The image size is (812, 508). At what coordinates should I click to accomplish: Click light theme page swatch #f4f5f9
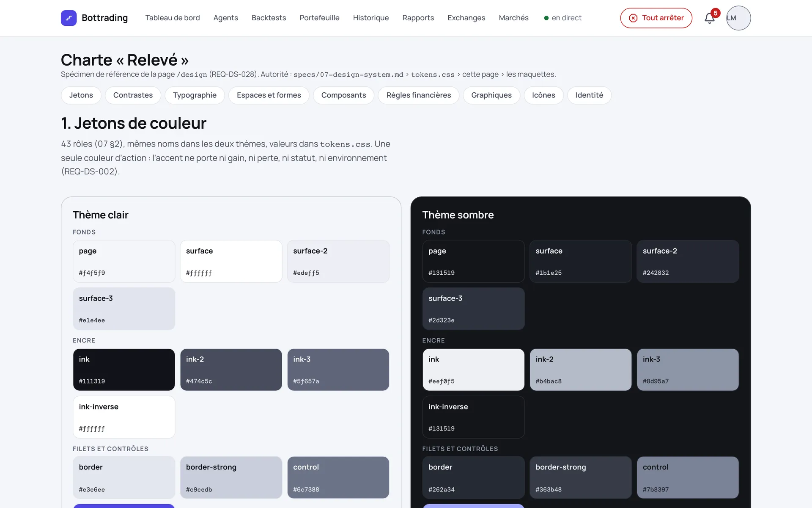pos(124,261)
